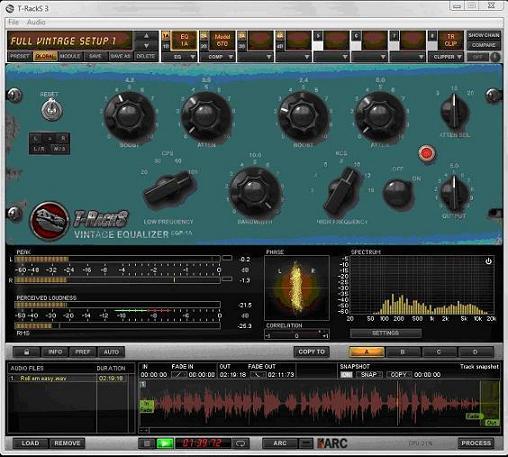Toggle the snapshot ON button
The width and height of the screenshot is (508, 457).
tap(346, 375)
